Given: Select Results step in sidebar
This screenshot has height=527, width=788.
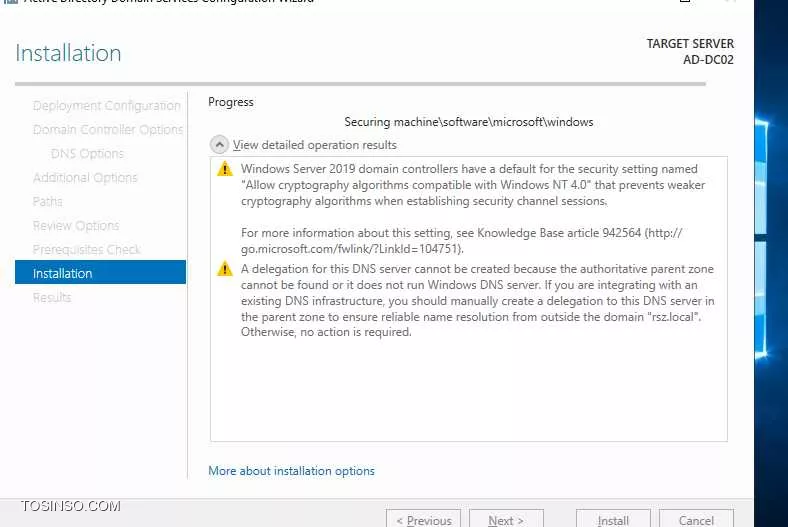Looking at the screenshot, I should coord(52,297).
